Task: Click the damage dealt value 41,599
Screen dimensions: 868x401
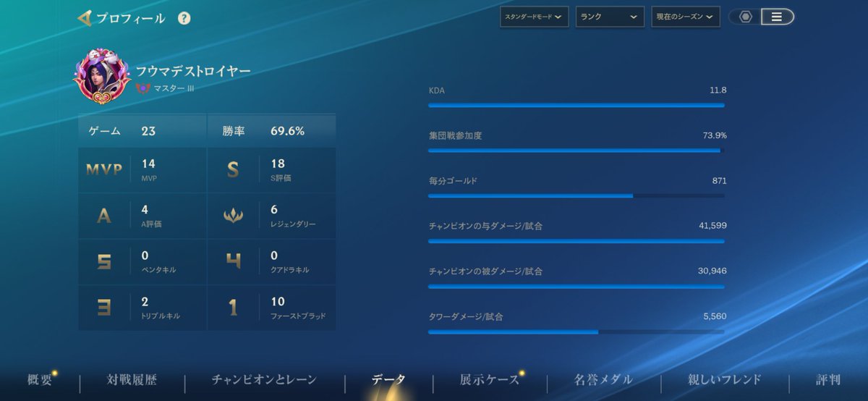Action: coord(713,226)
